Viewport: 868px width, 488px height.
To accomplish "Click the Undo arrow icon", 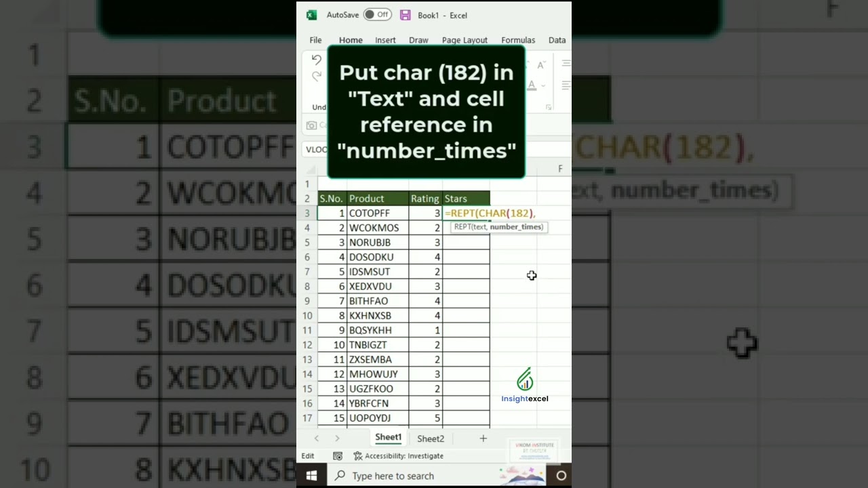I will pyautogui.click(x=317, y=60).
